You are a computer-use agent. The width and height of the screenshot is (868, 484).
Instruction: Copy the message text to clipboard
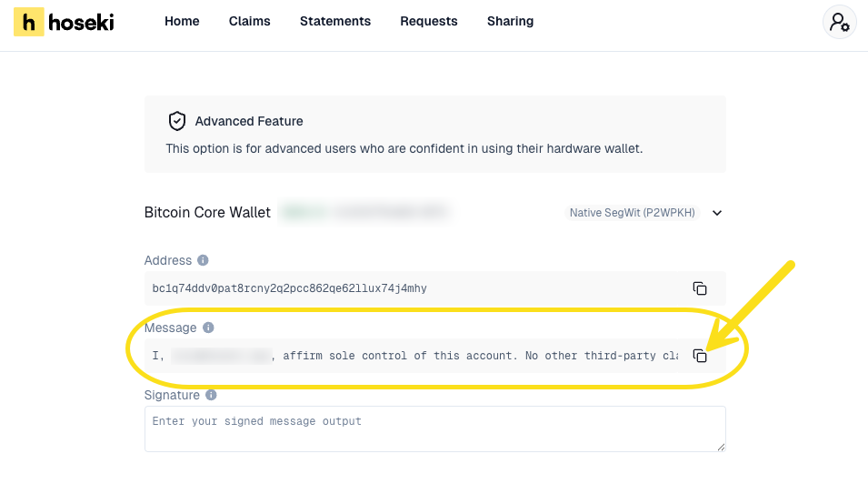700,356
